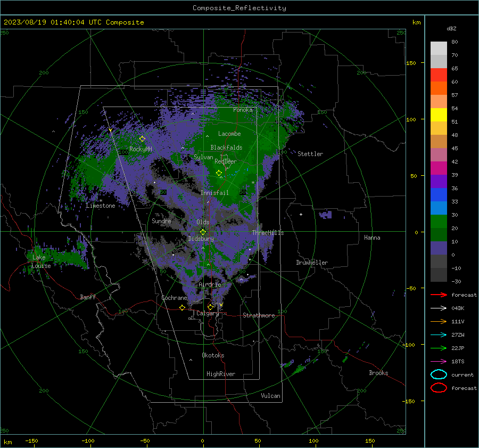Screen dimensions: 479x448
Task: Click the Didsbury town label
Action: pos(201,239)
